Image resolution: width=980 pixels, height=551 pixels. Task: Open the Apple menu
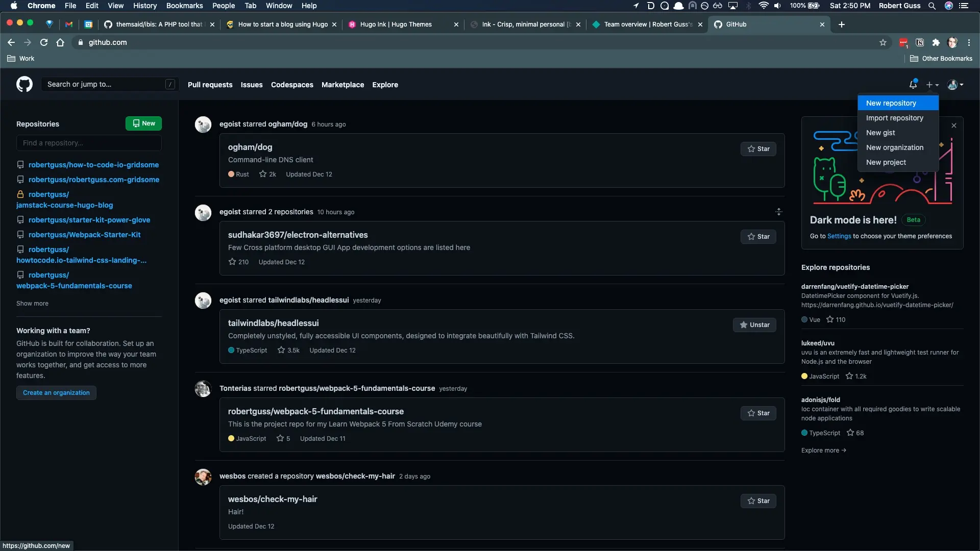pos(14,6)
